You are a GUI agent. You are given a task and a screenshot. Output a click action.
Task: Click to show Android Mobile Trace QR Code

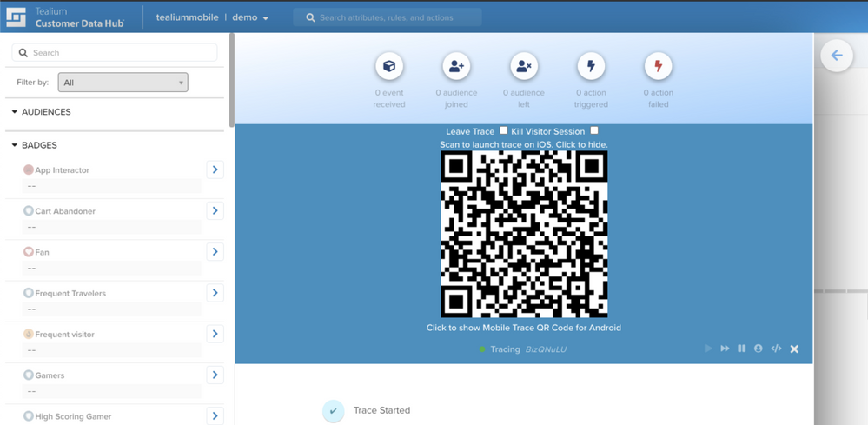pos(523,328)
